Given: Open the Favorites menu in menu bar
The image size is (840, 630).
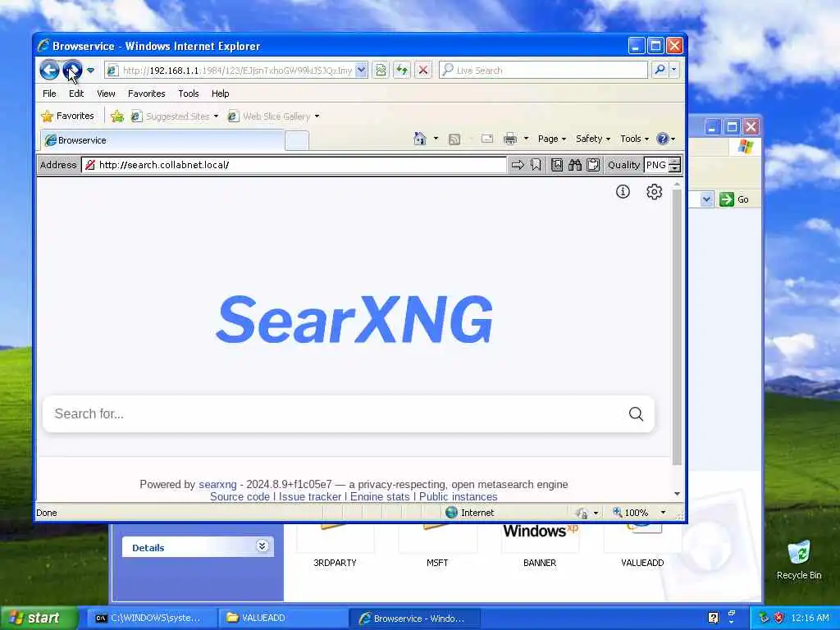Looking at the screenshot, I should [146, 94].
